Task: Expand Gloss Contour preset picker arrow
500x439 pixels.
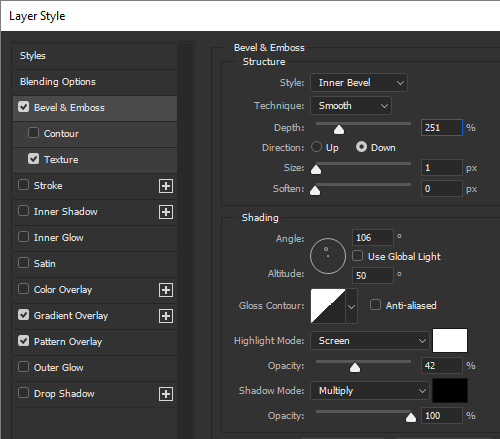Action: pos(351,306)
